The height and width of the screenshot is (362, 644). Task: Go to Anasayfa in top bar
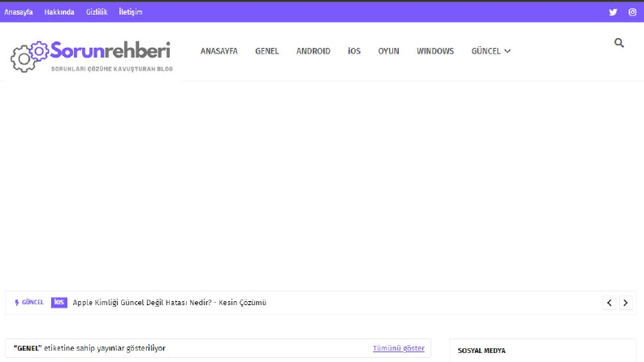tap(19, 12)
